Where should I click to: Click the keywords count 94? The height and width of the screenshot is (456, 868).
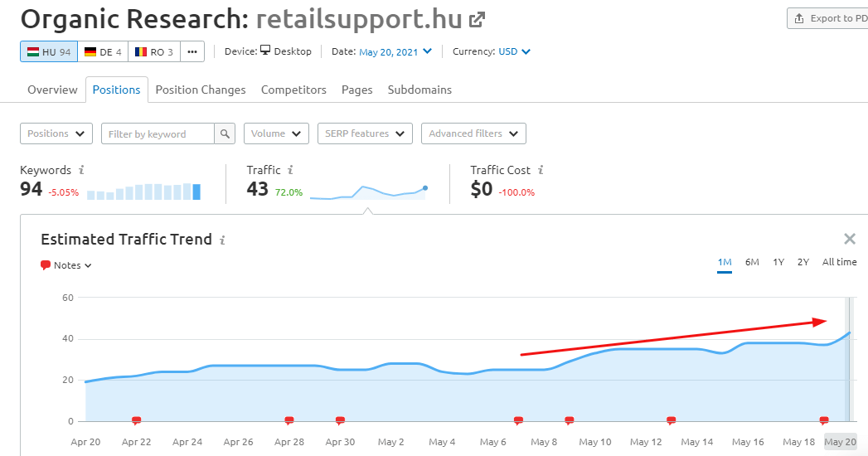[x=31, y=189]
